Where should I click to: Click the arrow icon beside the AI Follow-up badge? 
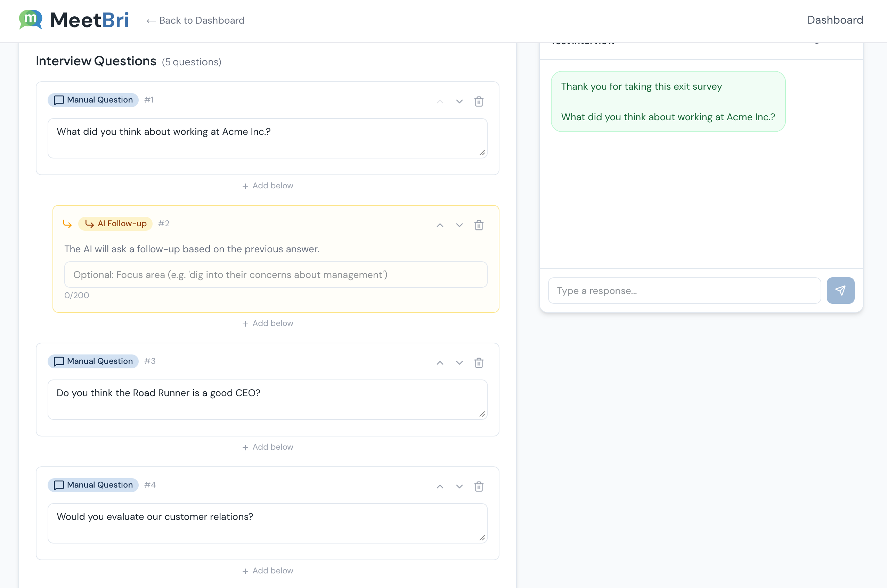pyautogui.click(x=68, y=223)
